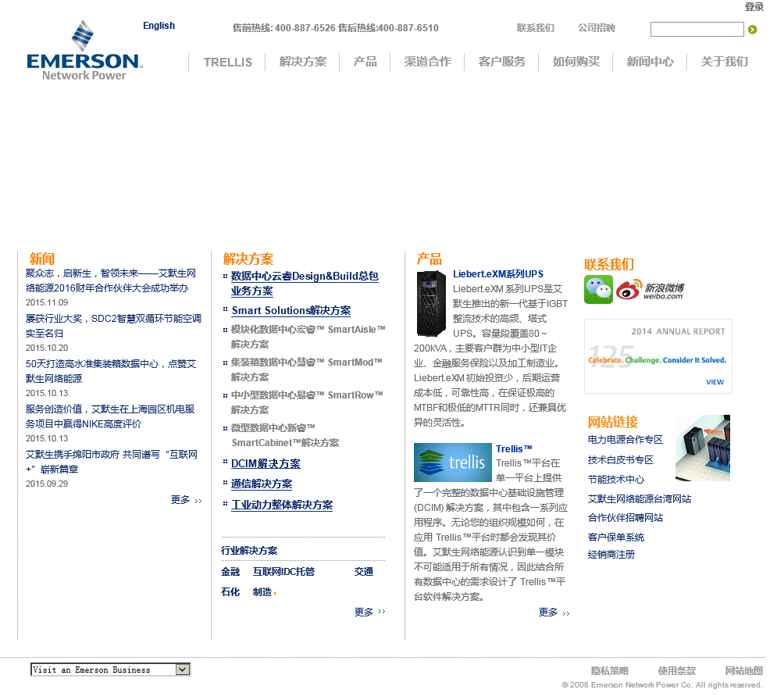This screenshot has height=700, width=770.
Task: Open DCIM解决方案 link
Action: click(266, 463)
